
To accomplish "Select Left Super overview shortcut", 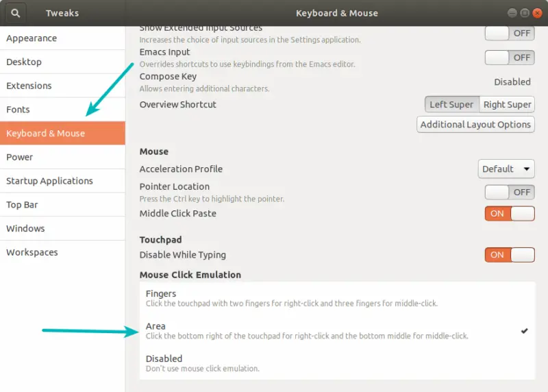I will pyautogui.click(x=452, y=105).
